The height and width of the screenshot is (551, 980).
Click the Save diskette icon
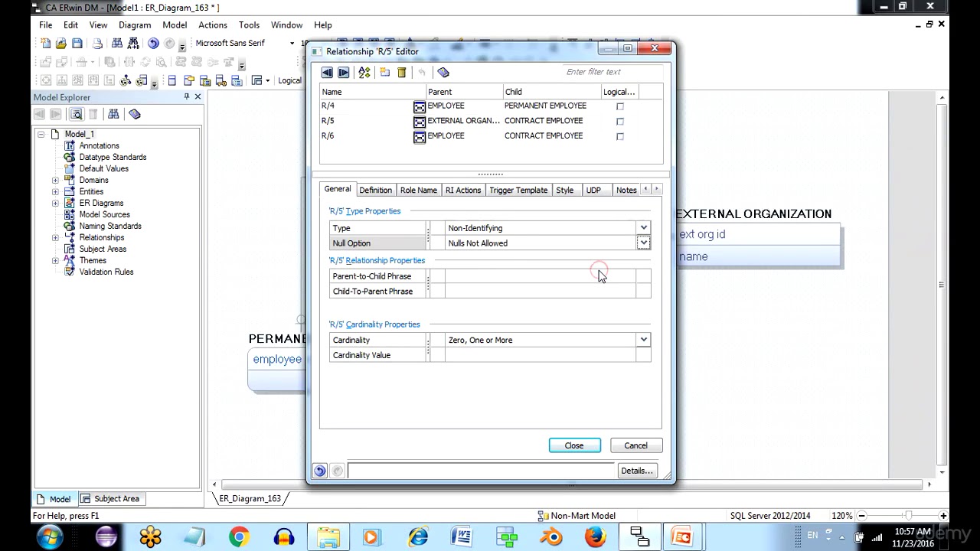pos(77,44)
